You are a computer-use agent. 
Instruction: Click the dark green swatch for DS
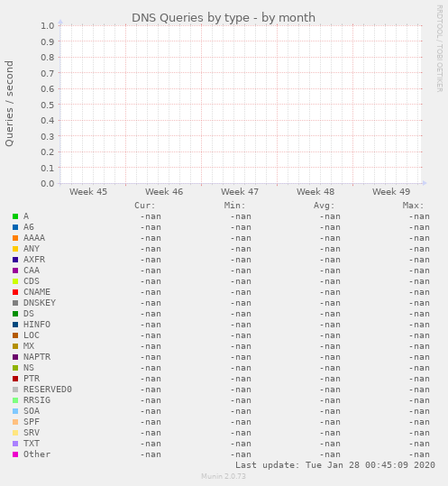click(15, 314)
